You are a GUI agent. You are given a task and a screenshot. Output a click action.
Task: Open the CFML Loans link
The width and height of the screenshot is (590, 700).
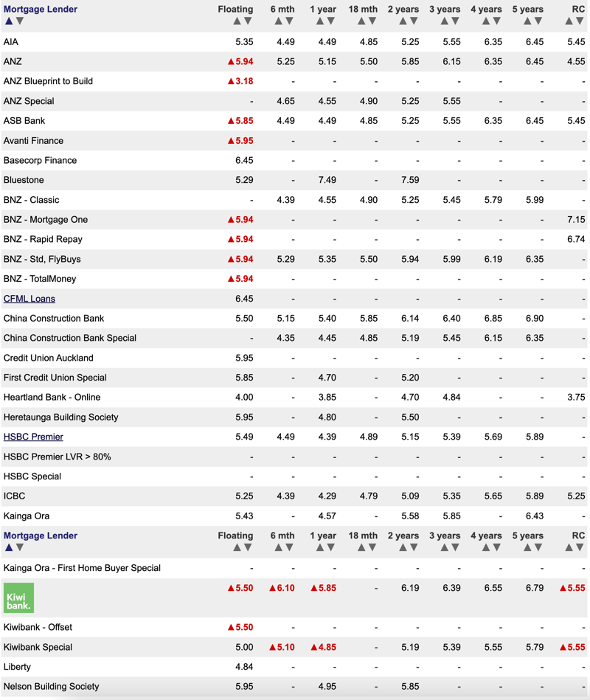29,299
